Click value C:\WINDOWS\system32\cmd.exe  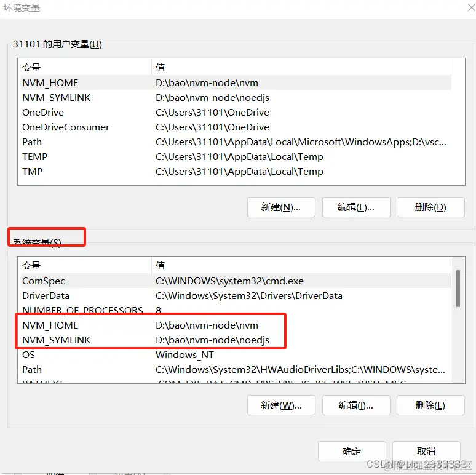coord(229,281)
